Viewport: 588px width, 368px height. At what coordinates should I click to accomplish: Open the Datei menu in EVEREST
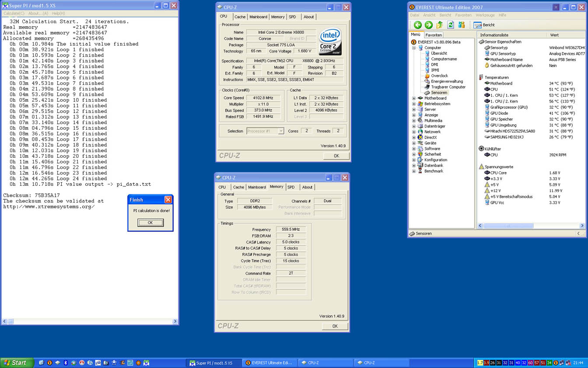[x=414, y=15]
